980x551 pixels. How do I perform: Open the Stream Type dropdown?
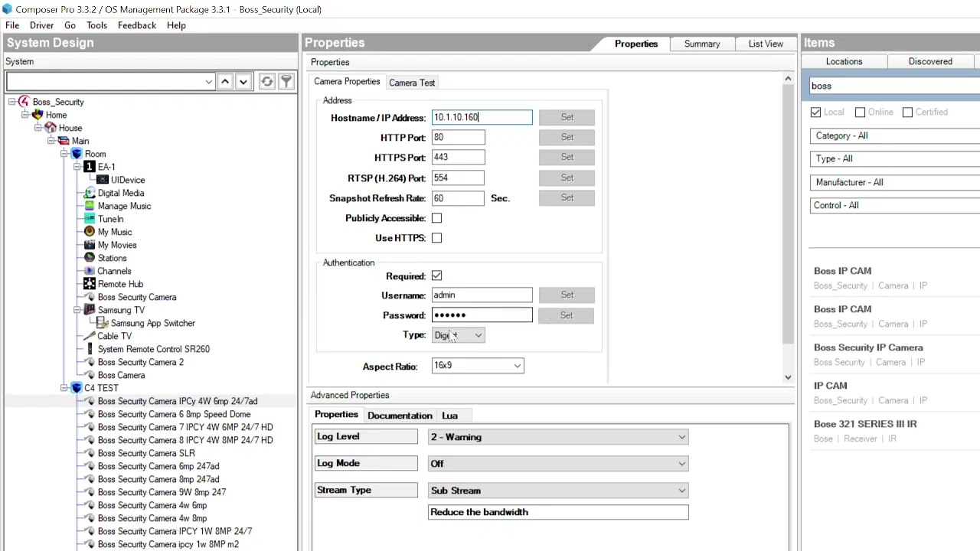(x=558, y=491)
